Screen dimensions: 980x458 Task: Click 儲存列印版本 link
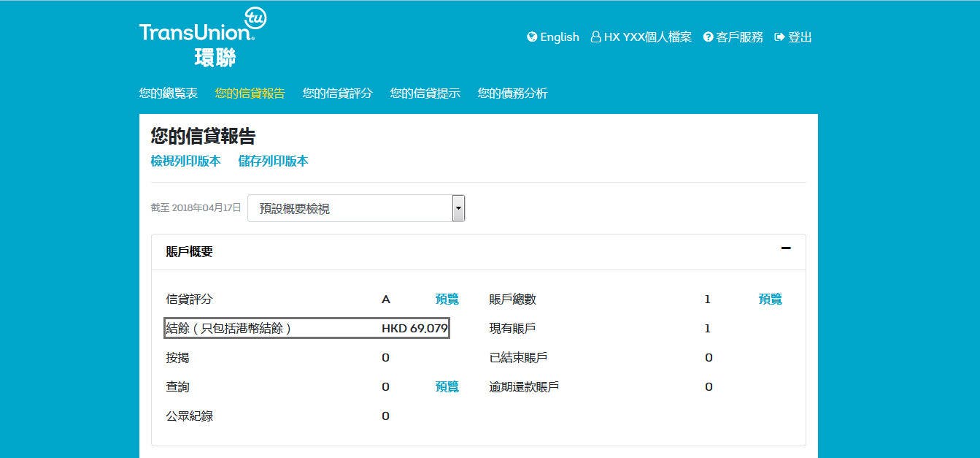274,161
